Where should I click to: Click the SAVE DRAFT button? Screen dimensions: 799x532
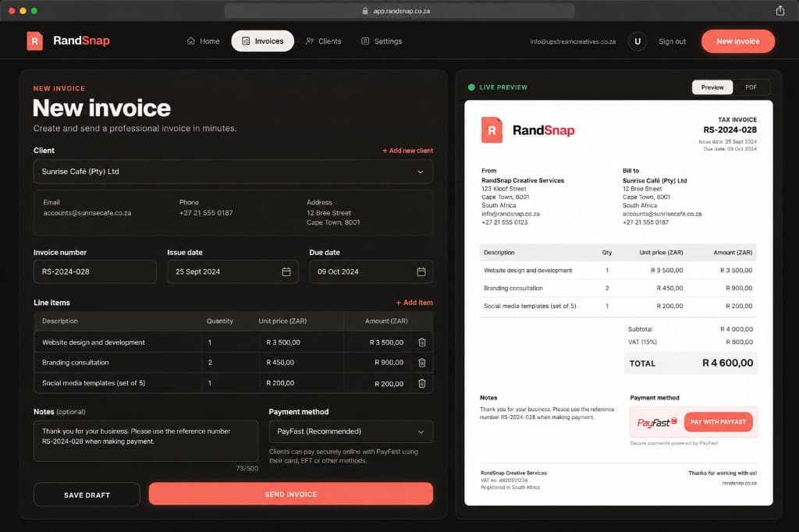tap(87, 495)
